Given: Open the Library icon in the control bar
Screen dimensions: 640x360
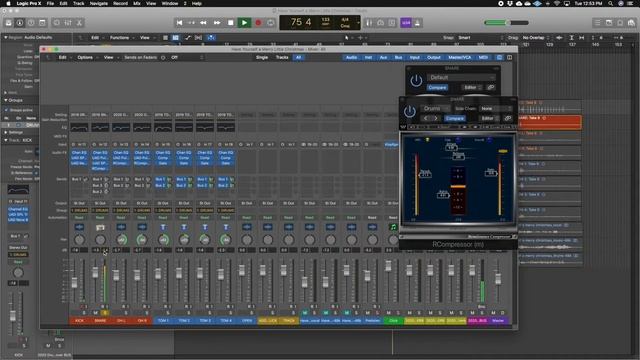Looking at the screenshot, I should tap(9, 23).
